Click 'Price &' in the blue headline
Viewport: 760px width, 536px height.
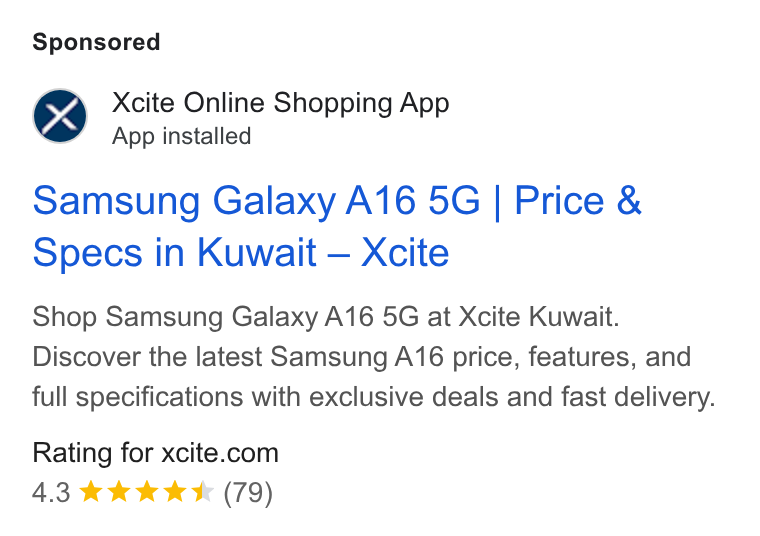pos(578,201)
